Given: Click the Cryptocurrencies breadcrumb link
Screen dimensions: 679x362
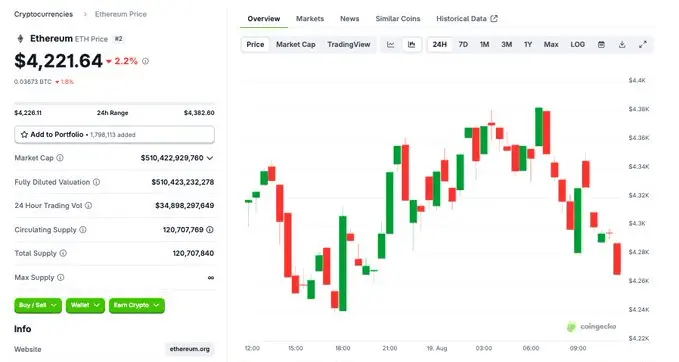Looking at the screenshot, I should click(43, 14).
